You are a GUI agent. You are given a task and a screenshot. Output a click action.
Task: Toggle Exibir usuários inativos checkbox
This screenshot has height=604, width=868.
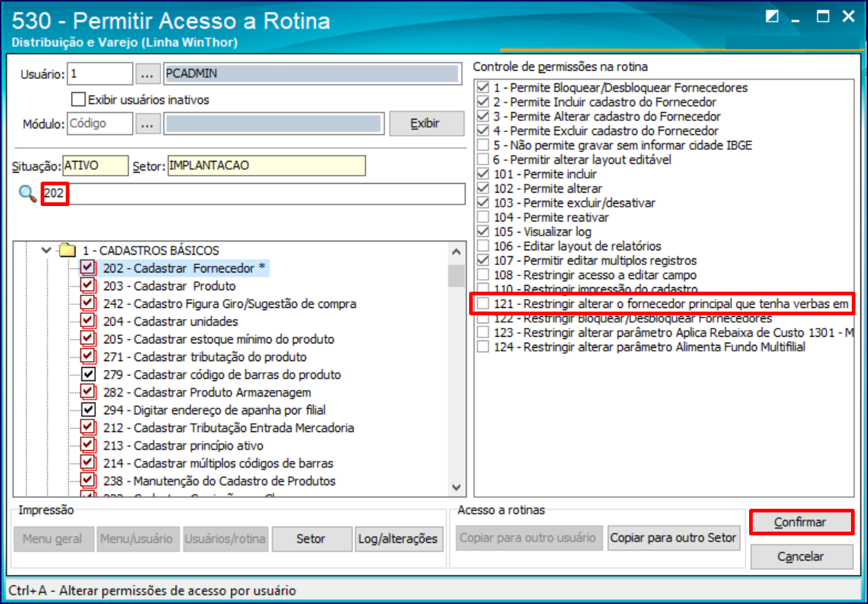[78, 100]
